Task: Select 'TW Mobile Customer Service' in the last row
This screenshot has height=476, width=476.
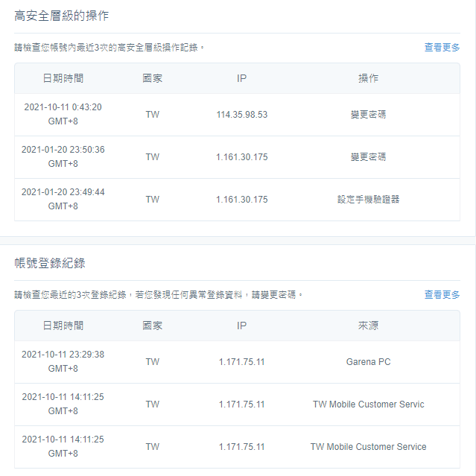Action: (x=368, y=447)
